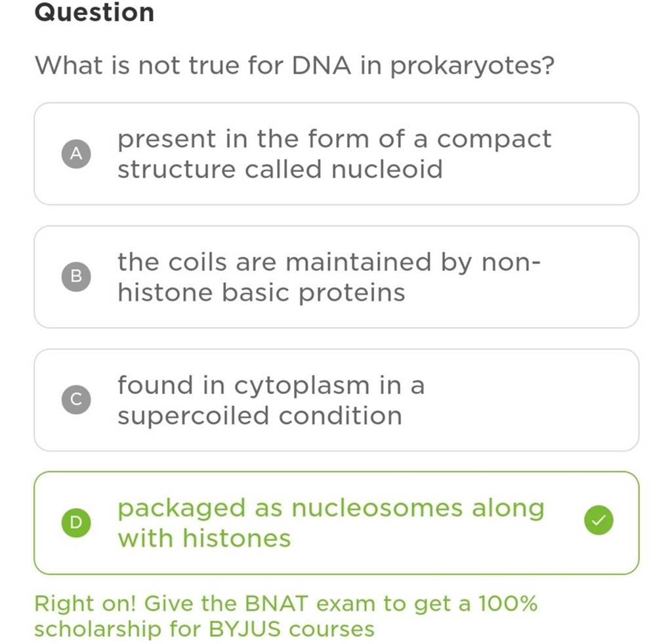Select option B about non-histone basic proteins
Image resolution: width=672 pixels, height=644 pixels.
tap(336, 276)
